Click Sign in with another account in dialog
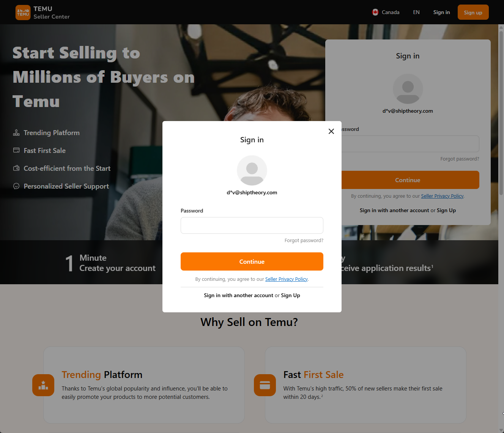The image size is (504, 433). pyautogui.click(x=238, y=295)
